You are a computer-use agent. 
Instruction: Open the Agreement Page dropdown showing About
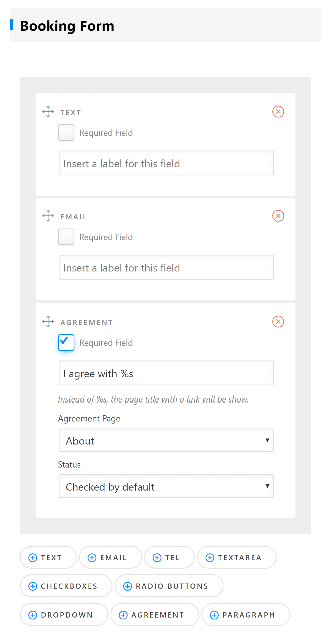tap(166, 441)
